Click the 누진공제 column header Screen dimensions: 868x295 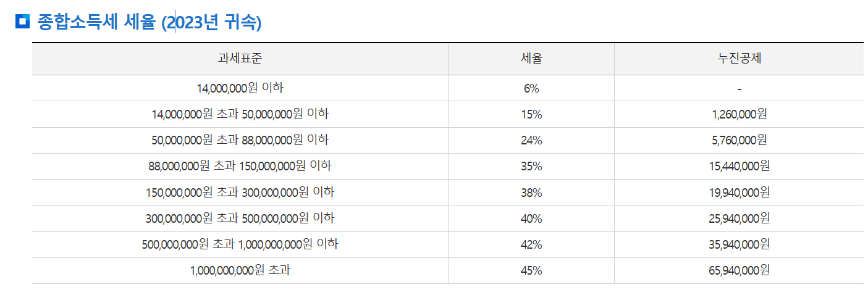[739, 59]
